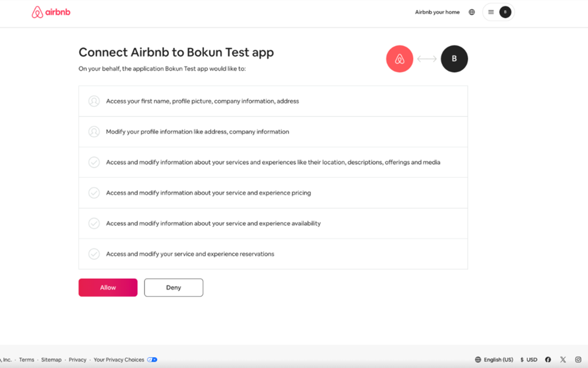Open Airbnb's Instagram page from footer

(x=578, y=359)
